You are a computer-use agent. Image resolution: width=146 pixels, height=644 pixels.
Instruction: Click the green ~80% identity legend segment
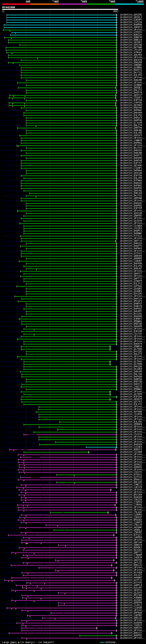coord(101,4)
